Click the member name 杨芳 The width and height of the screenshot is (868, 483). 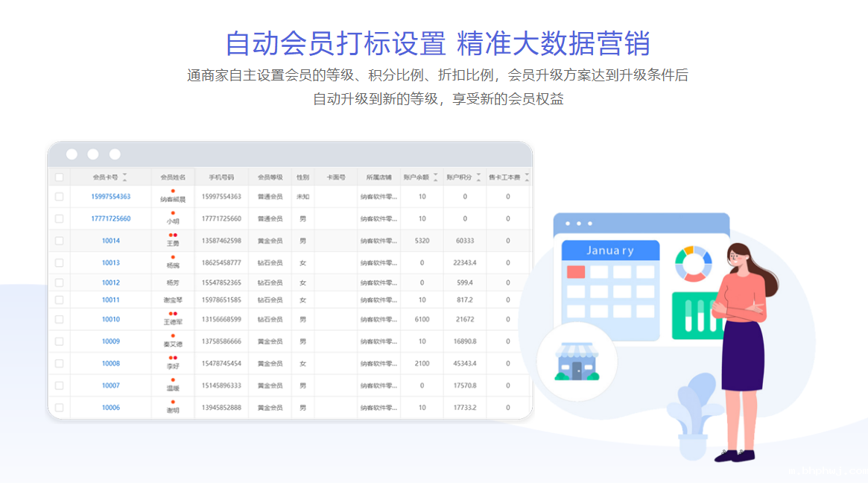pos(173,282)
